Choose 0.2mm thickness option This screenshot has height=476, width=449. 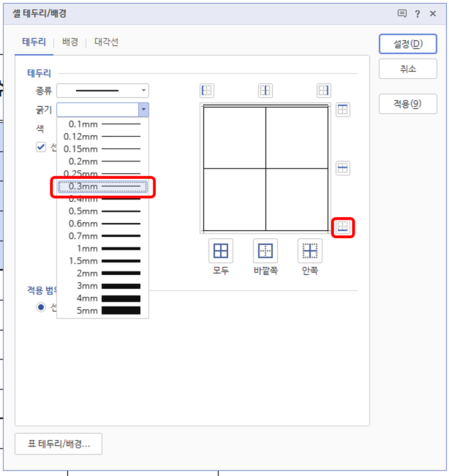tap(103, 161)
